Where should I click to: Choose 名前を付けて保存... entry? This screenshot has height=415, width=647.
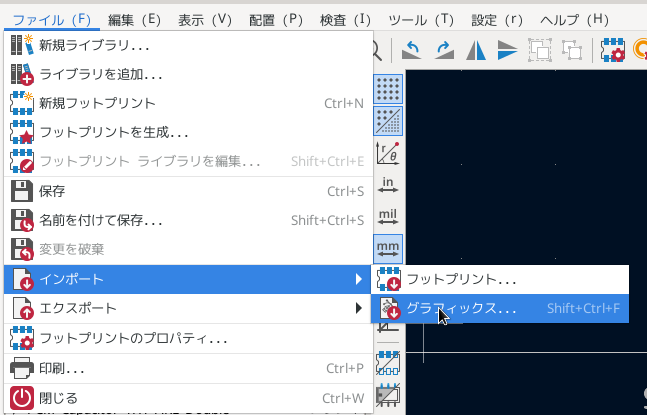[x=188, y=220]
